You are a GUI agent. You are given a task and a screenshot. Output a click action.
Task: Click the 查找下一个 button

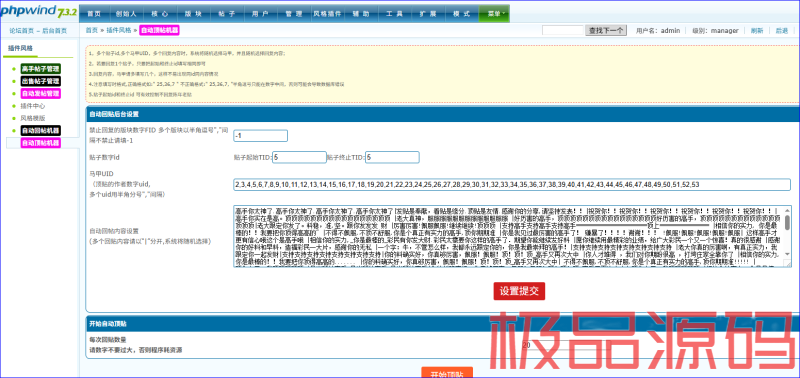pos(606,31)
